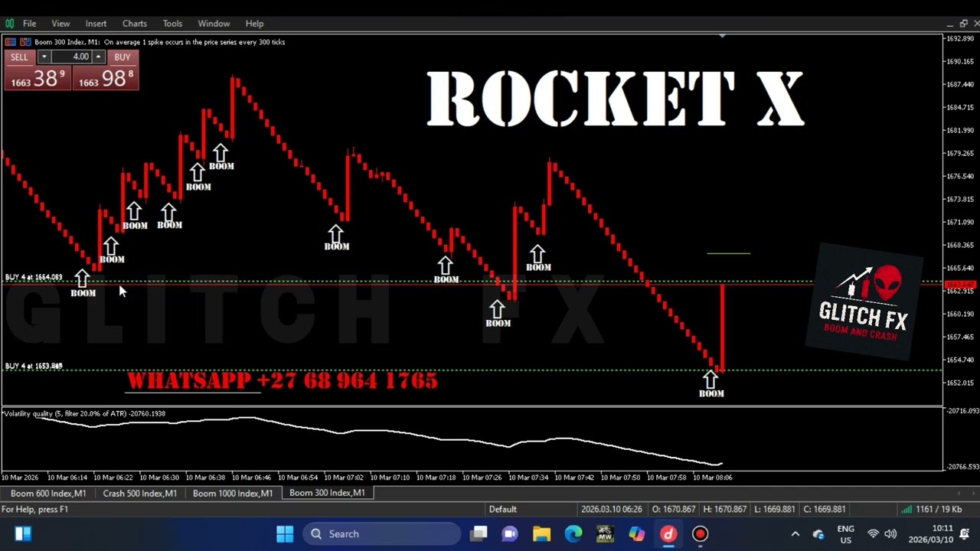Open the Tools menu

tap(172, 24)
